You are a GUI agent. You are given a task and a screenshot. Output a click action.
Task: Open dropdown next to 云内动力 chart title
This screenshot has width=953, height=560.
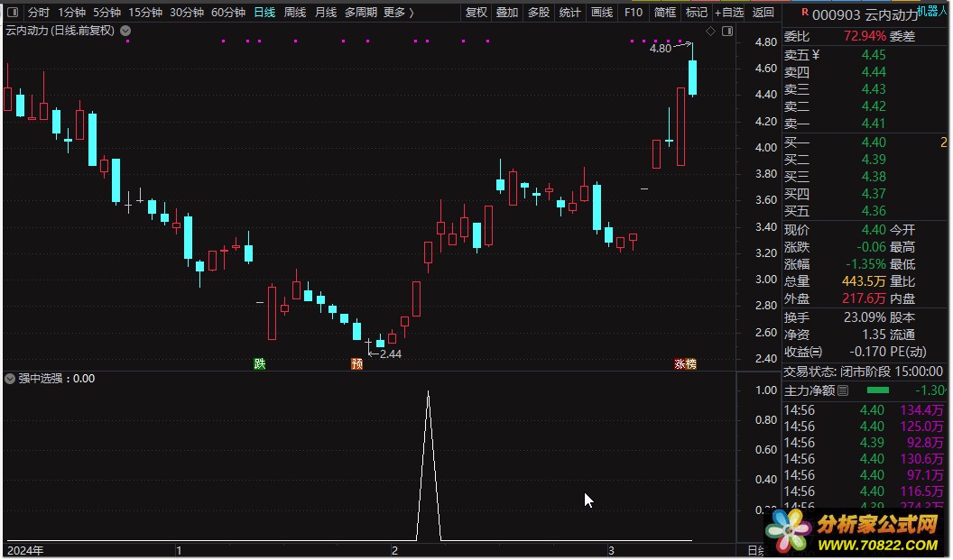pos(125,31)
